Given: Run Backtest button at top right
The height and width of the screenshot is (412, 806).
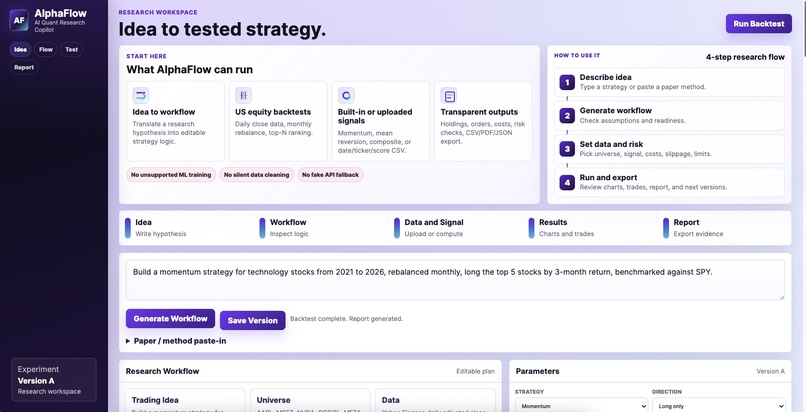Looking at the screenshot, I should coord(759,24).
